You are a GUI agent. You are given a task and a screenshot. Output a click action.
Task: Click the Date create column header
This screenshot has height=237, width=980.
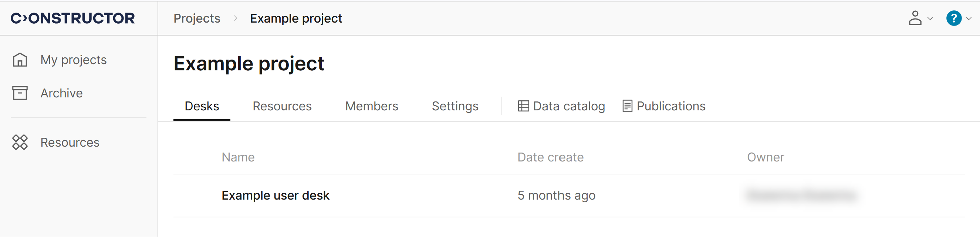coord(550,157)
